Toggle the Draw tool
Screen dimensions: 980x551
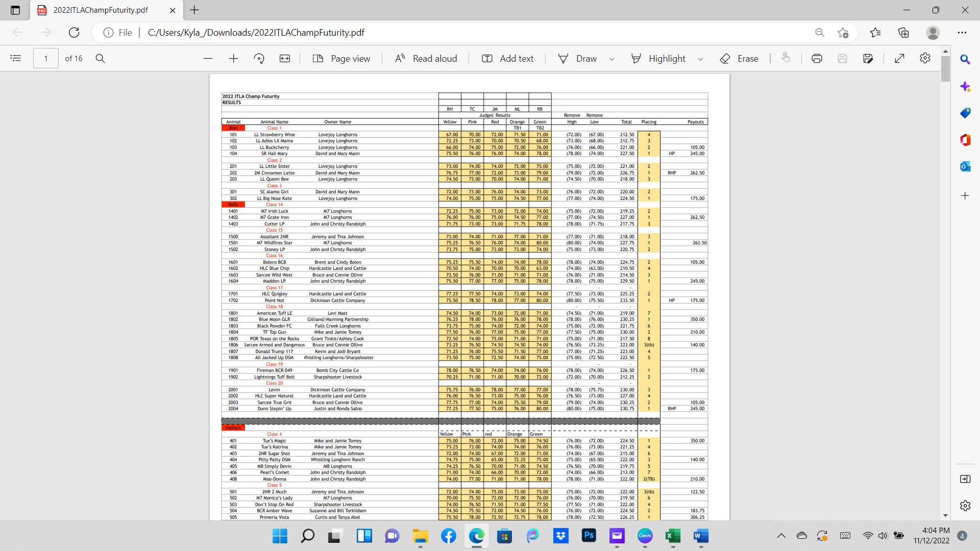[x=577, y=59]
